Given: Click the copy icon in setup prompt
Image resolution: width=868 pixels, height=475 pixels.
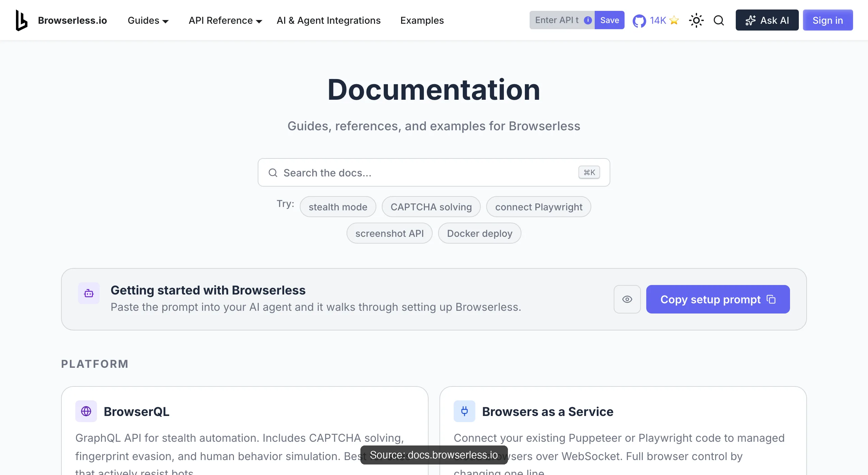Looking at the screenshot, I should click(x=771, y=299).
